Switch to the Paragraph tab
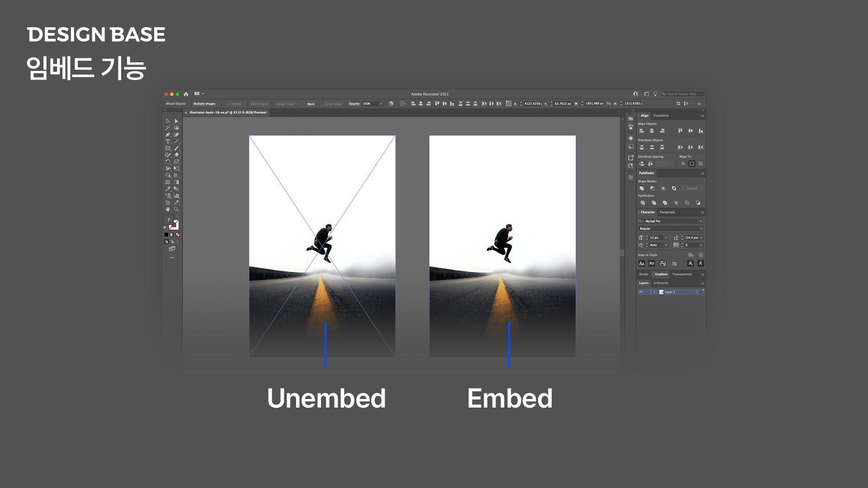Screen dimensions: 868x488 pos(667,212)
